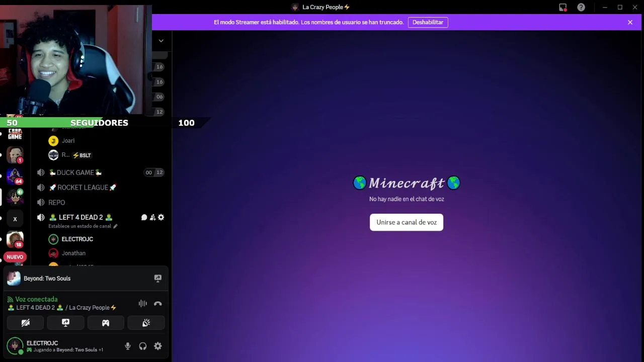644x362 pixels.
Task: Open the active voice server icon
Action: (x=15, y=197)
